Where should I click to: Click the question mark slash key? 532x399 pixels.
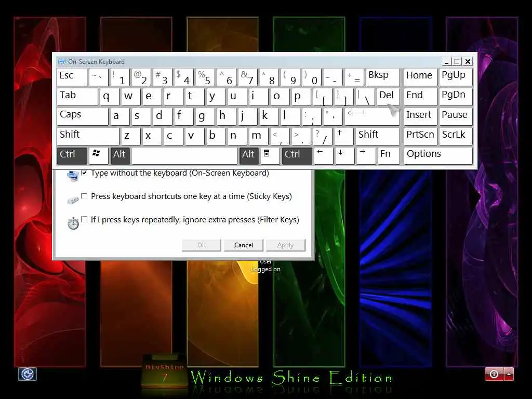point(322,136)
